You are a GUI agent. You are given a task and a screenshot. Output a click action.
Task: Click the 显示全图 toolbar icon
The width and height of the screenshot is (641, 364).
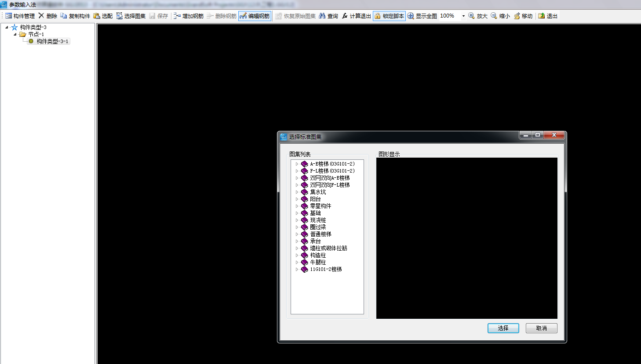click(x=411, y=16)
